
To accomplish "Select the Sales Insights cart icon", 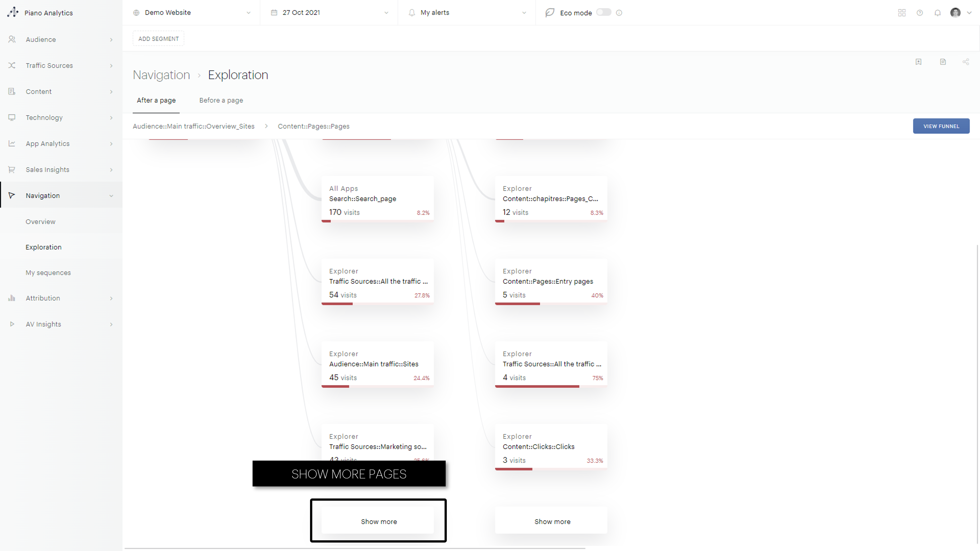I will click(11, 169).
